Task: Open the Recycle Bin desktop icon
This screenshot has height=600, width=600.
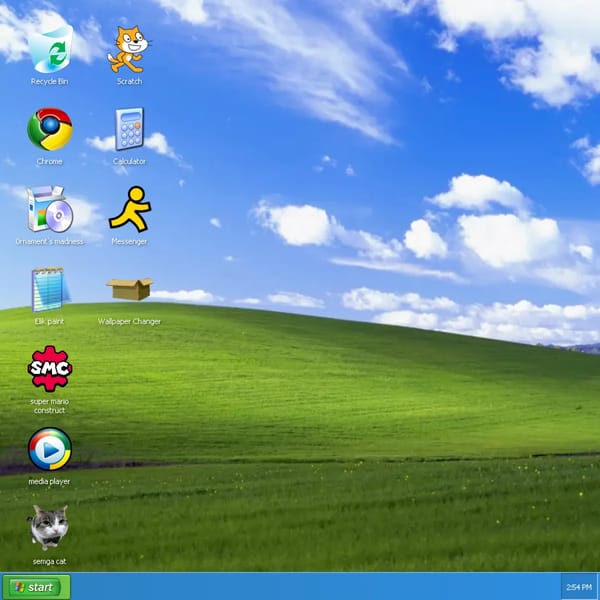Action: click(50, 49)
